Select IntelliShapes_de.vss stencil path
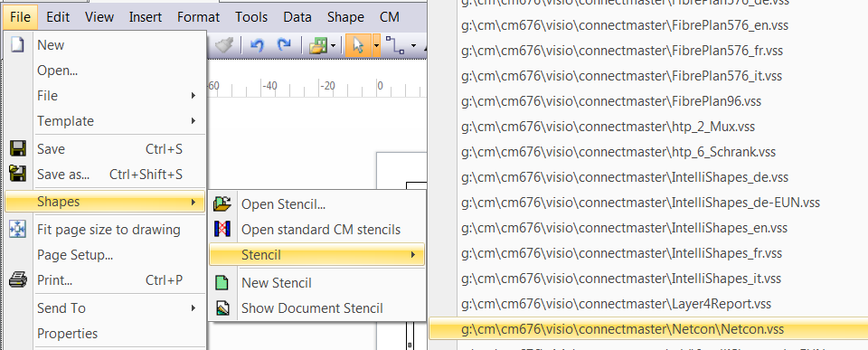 (625, 177)
